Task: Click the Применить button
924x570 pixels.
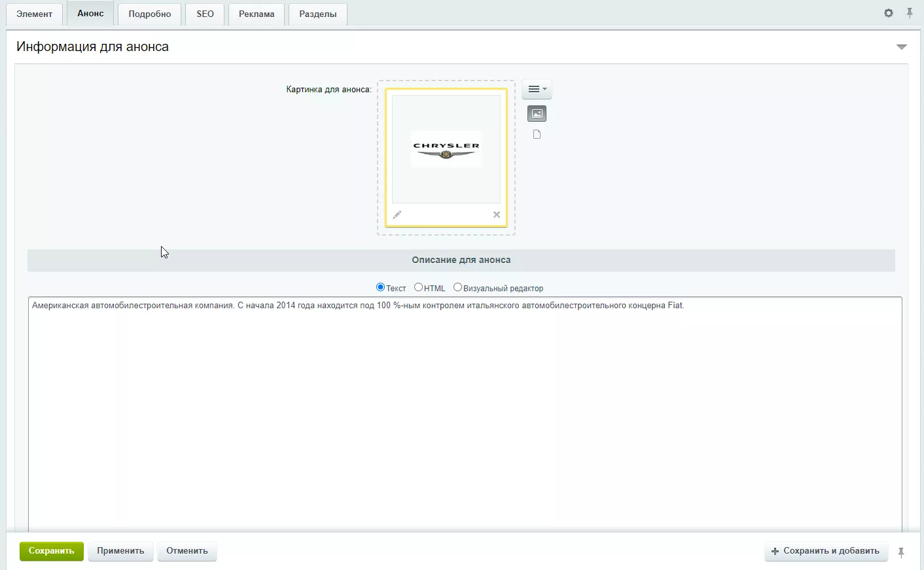Action: click(x=120, y=551)
